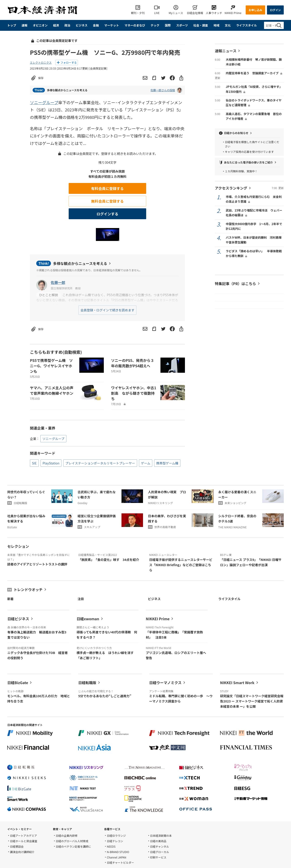Click the top clip/scrap icon beside email
Image resolution: width=291 pixels, height=868 pixels.
point(154,78)
